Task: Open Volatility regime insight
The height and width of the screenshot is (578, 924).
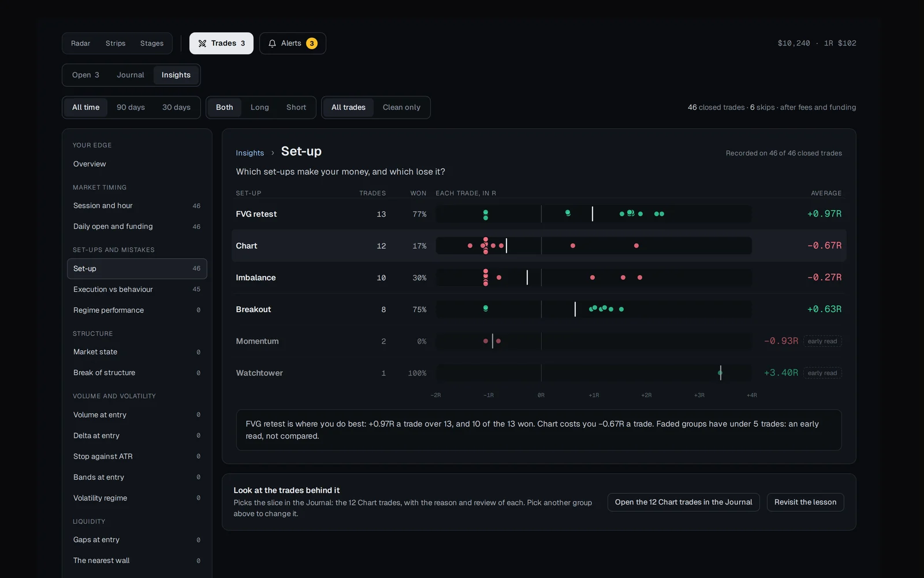Action: click(137, 498)
